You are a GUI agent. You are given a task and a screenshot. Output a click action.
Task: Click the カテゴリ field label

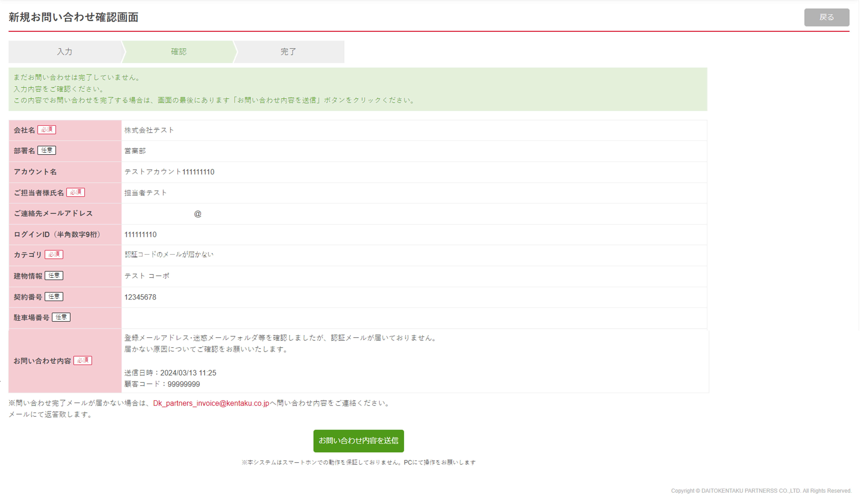(28, 255)
